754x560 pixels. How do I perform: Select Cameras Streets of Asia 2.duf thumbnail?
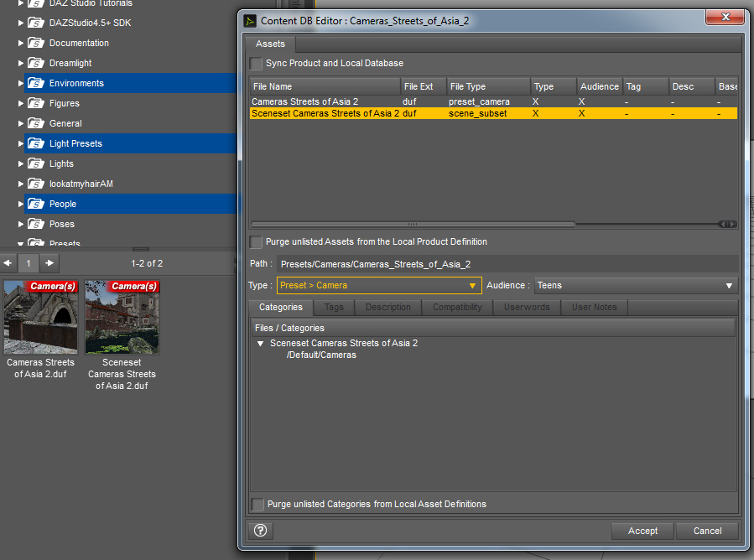pyautogui.click(x=40, y=317)
